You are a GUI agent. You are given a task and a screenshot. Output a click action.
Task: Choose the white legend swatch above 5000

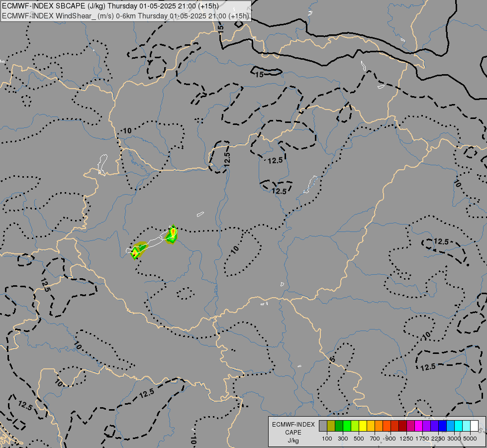474,426
